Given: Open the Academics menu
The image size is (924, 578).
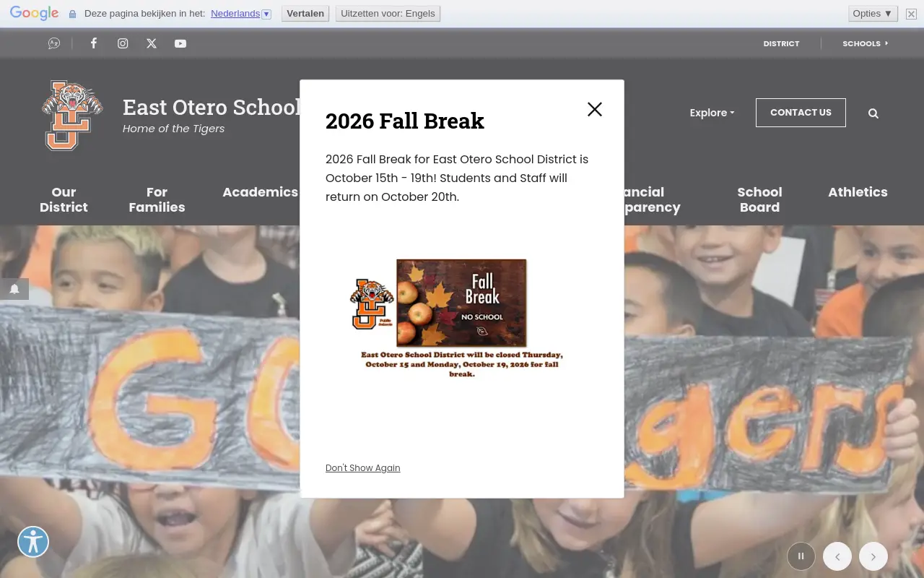Looking at the screenshot, I should pyautogui.click(x=260, y=192).
